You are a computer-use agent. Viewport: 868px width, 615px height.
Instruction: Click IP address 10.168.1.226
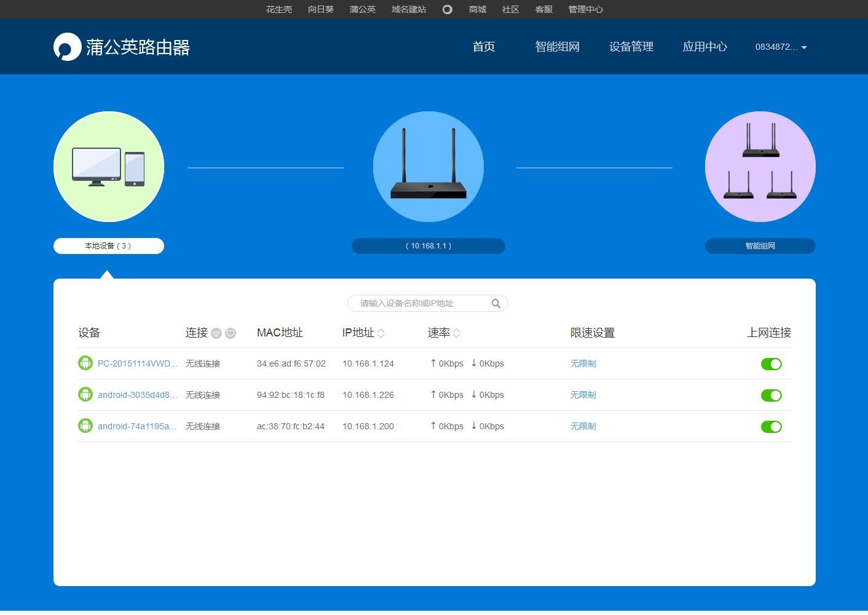point(368,395)
